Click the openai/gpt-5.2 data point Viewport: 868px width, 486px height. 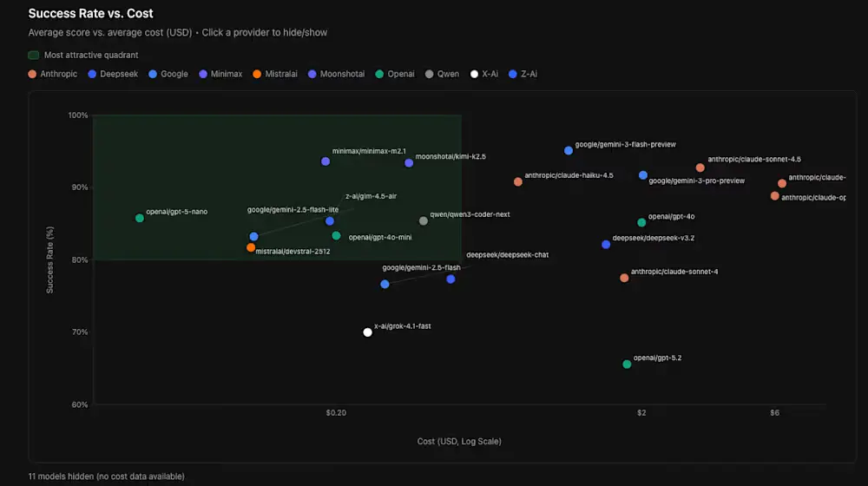click(x=627, y=364)
